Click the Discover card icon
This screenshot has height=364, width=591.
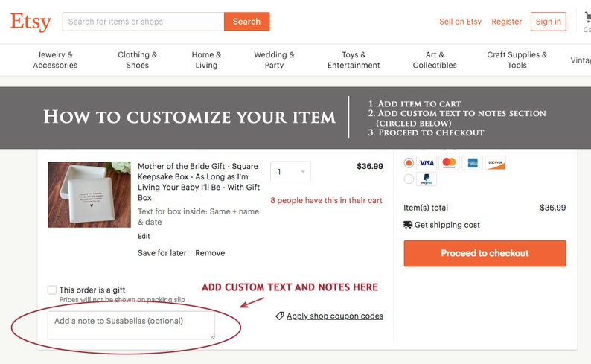click(495, 163)
